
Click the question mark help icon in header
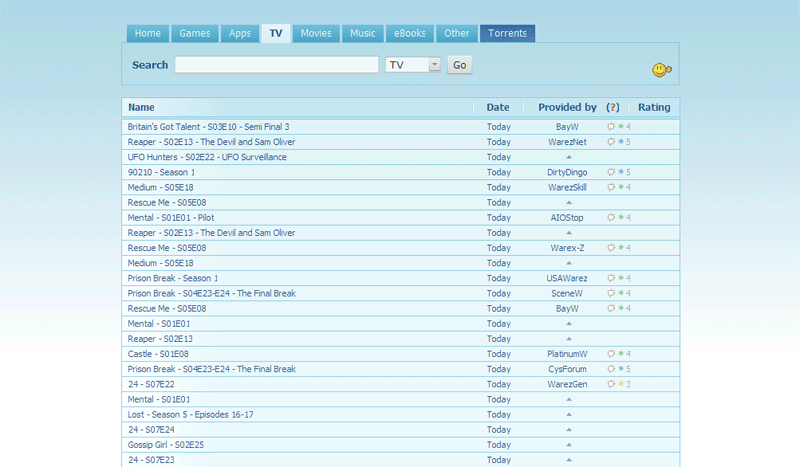[x=613, y=107]
